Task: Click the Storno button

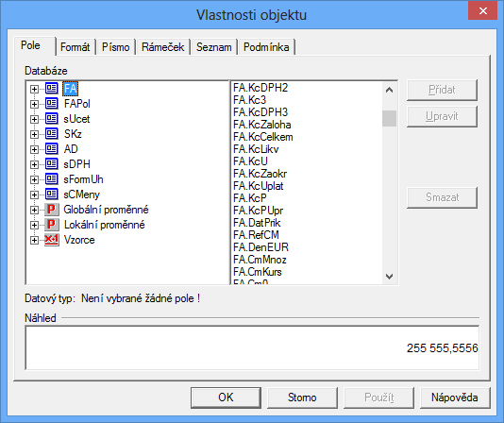Action: coord(302,398)
